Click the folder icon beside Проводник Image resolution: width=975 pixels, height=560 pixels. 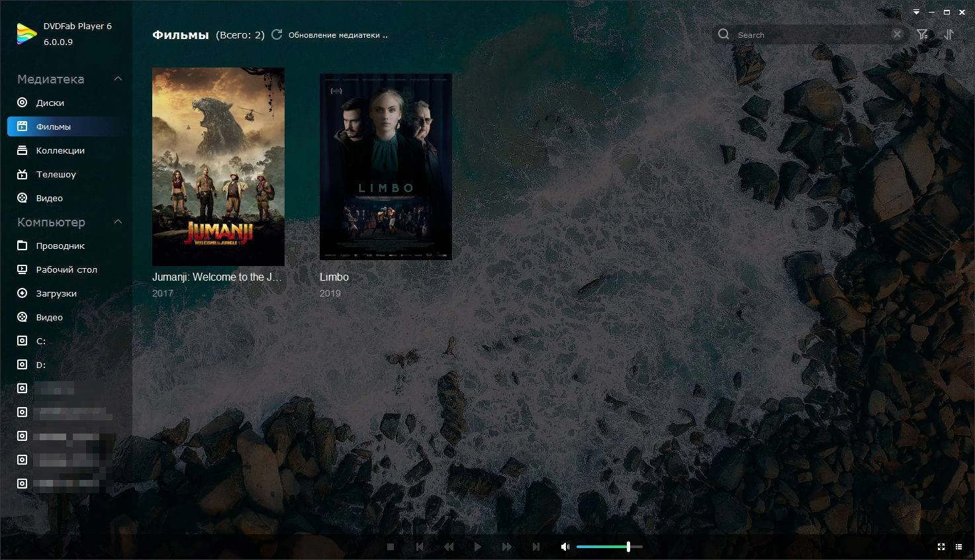22,246
